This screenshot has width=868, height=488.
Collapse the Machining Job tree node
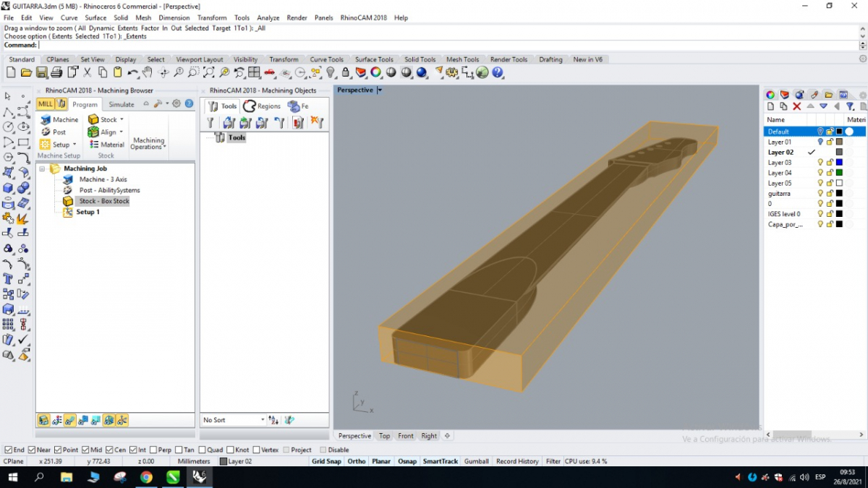(42, 168)
